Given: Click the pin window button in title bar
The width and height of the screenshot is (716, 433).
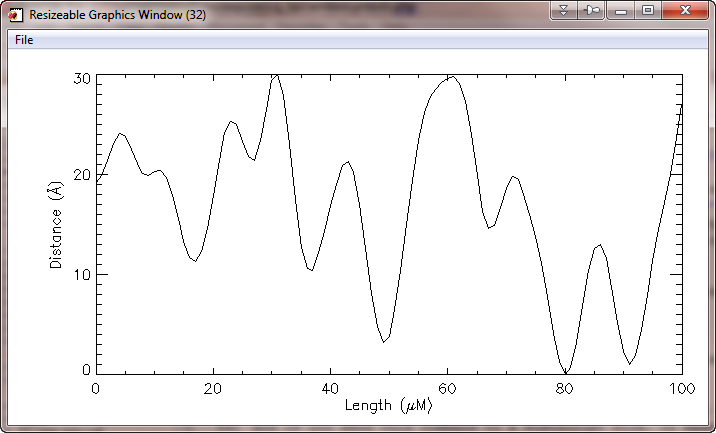Looking at the screenshot, I should pyautogui.click(x=592, y=10).
